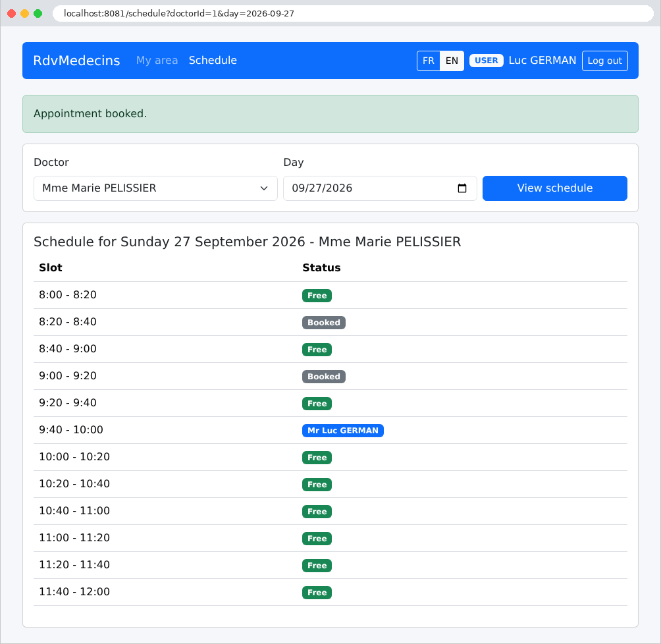Click the green maximize window button
The height and width of the screenshot is (644, 661).
[38, 13]
